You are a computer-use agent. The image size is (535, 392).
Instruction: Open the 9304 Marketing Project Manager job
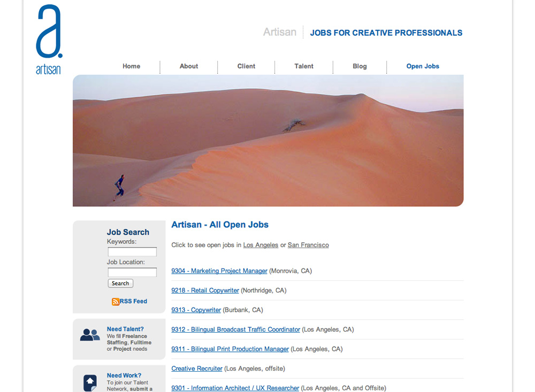(219, 271)
